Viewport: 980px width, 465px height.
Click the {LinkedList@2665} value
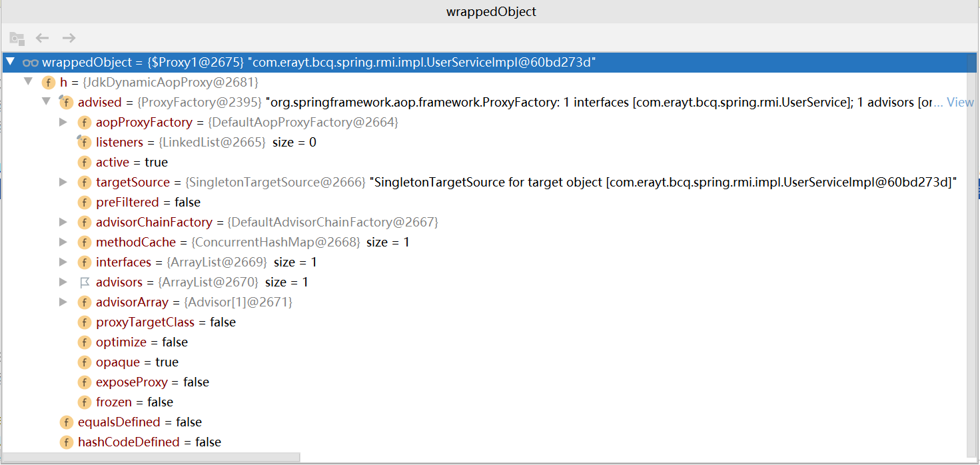(212, 143)
